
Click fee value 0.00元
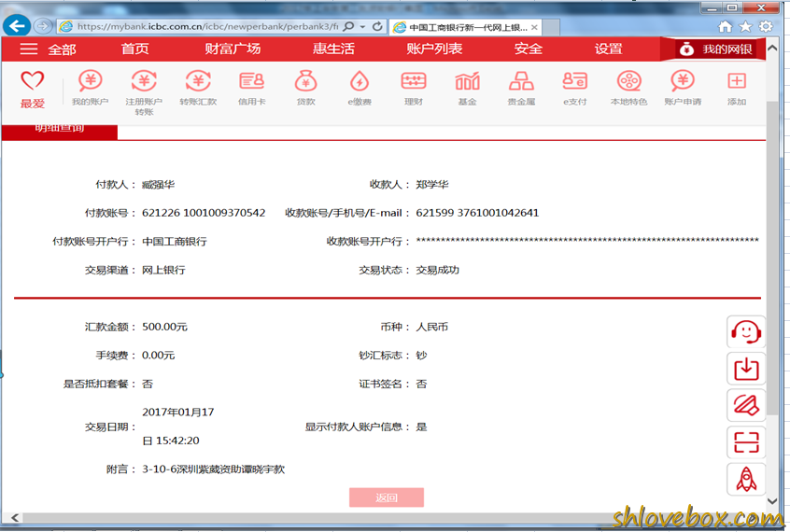[x=158, y=356]
